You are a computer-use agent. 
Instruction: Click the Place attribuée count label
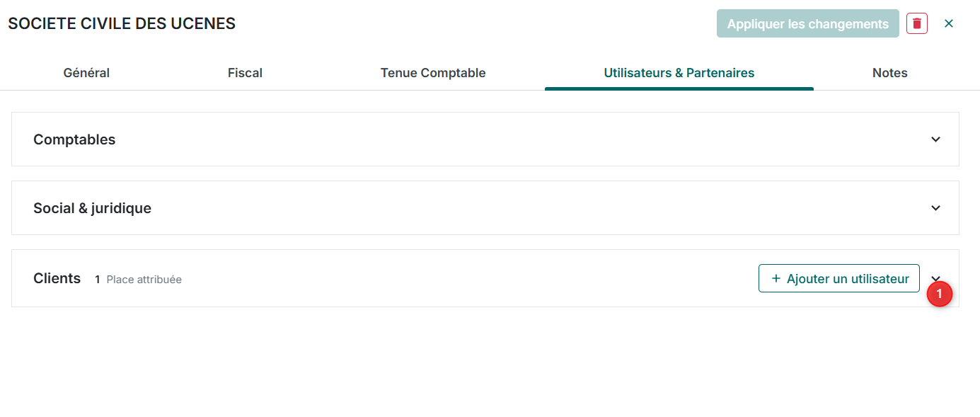(139, 280)
